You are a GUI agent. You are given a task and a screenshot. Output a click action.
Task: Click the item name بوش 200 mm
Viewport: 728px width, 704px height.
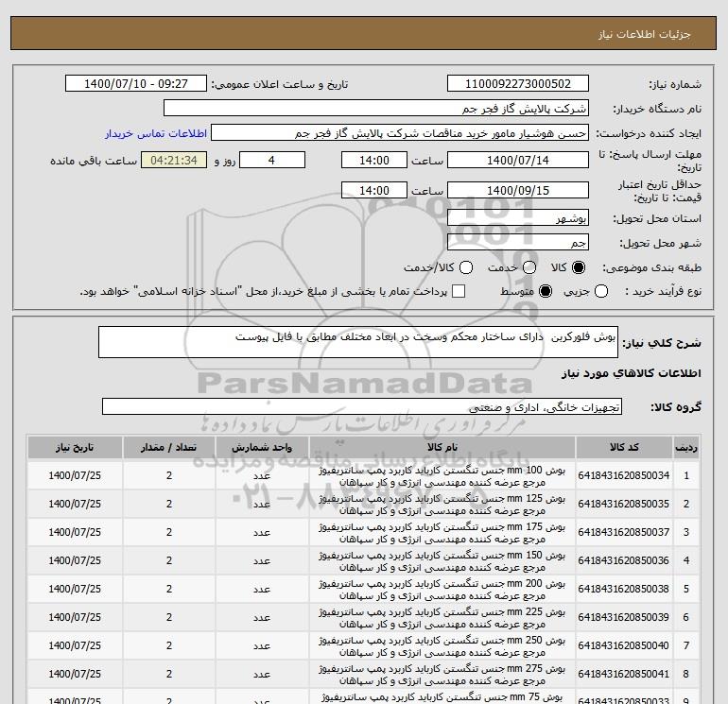click(442, 590)
